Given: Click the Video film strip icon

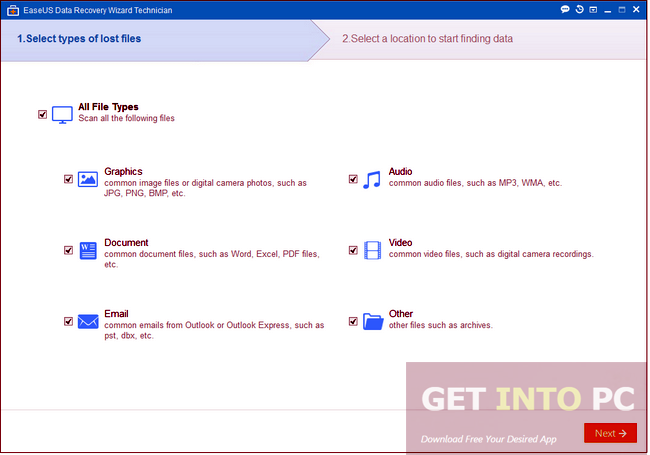Looking at the screenshot, I should pos(372,251).
